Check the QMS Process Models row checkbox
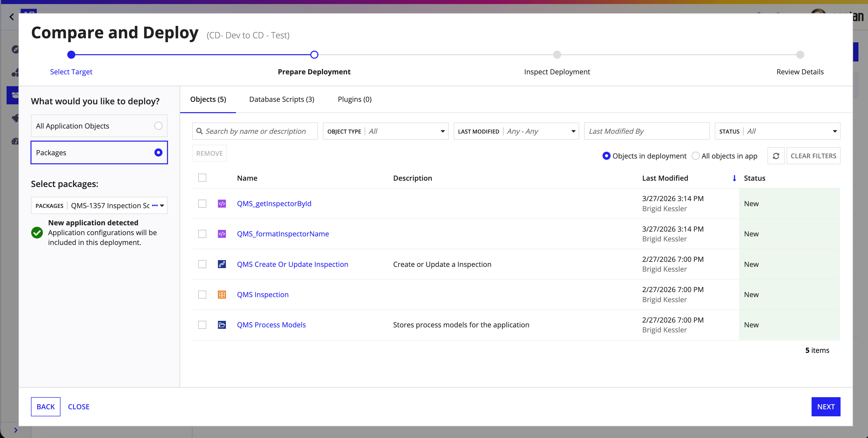Viewport: 868px width, 438px height. 202,325
